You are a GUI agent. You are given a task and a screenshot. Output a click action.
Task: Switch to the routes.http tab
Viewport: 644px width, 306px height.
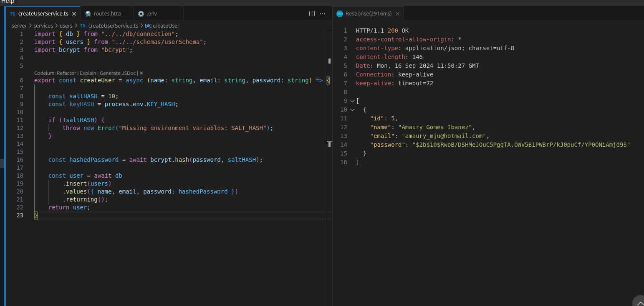tap(107, 14)
